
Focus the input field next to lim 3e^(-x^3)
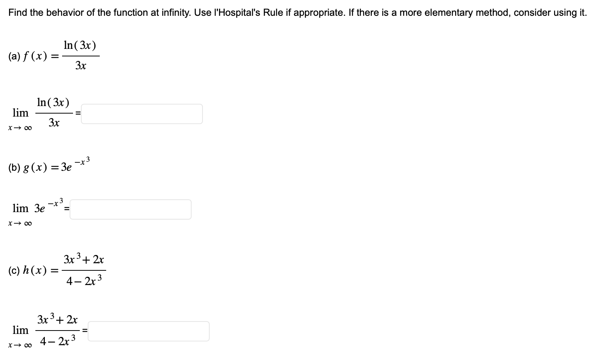(x=130, y=209)
